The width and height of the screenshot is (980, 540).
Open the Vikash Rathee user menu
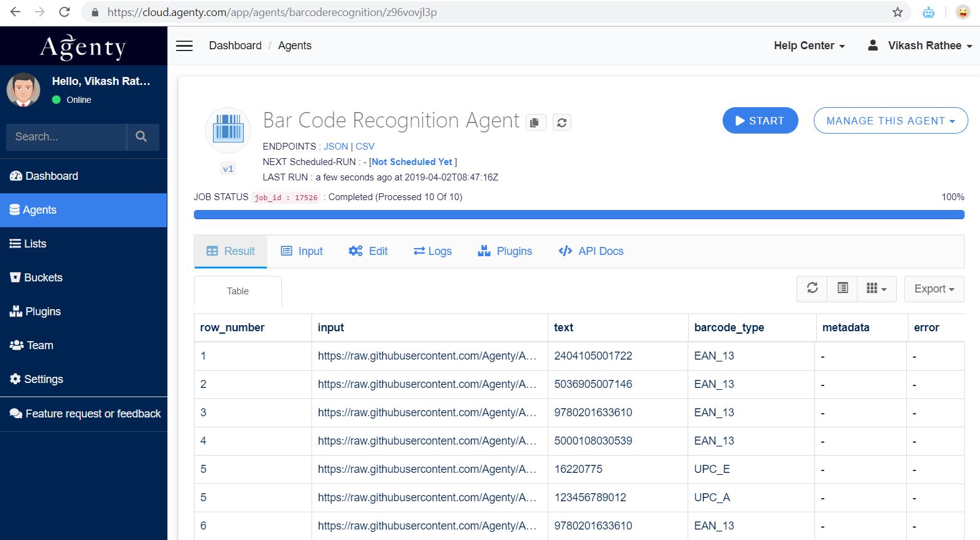tap(920, 46)
